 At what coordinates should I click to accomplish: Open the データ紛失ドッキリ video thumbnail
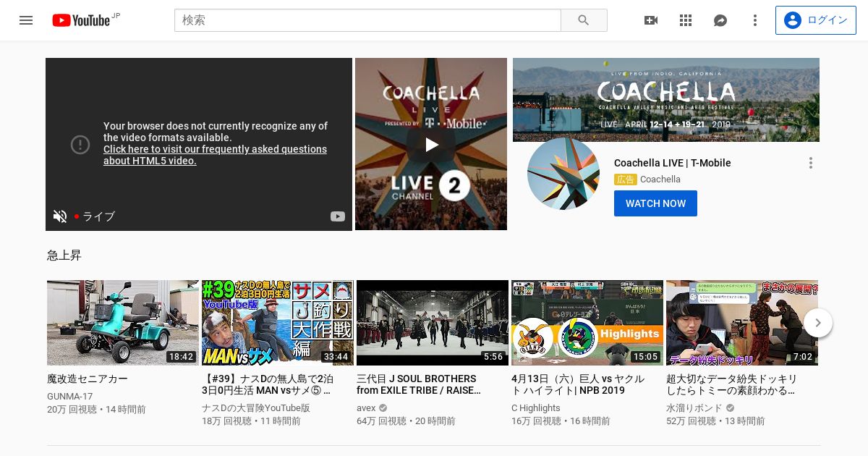[x=742, y=323]
